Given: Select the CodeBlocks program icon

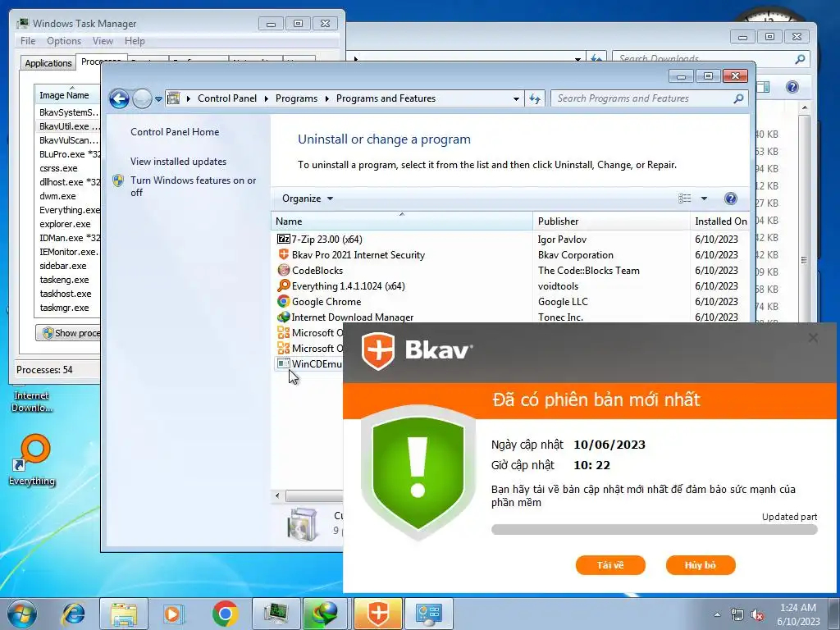Looking at the screenshot, I should click(x=283, y=270).
